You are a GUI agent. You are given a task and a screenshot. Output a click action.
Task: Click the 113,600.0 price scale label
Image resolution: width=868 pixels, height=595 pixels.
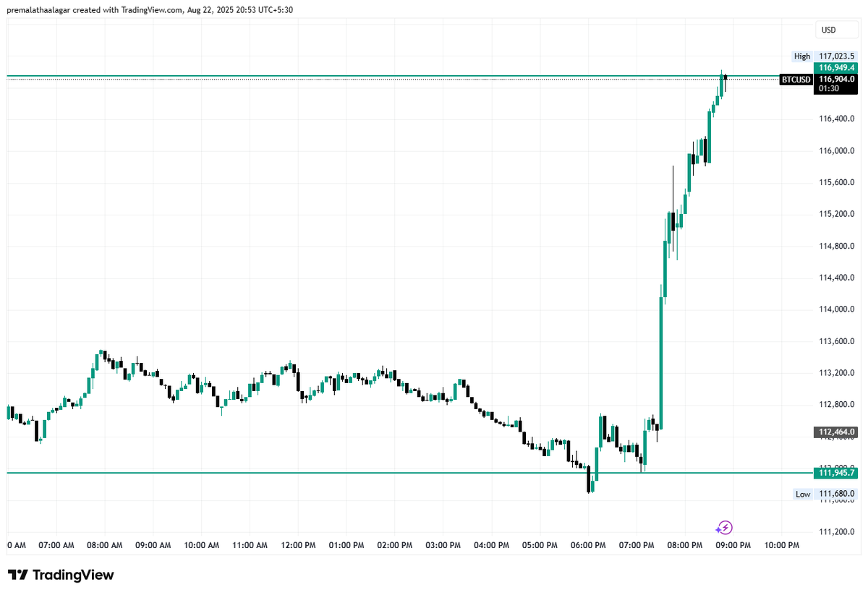pyautogui.click(x=837, y=341)
